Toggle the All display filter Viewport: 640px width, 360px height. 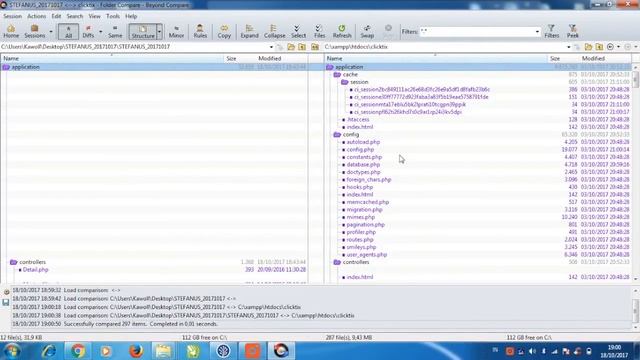click(x=68, y=31)
